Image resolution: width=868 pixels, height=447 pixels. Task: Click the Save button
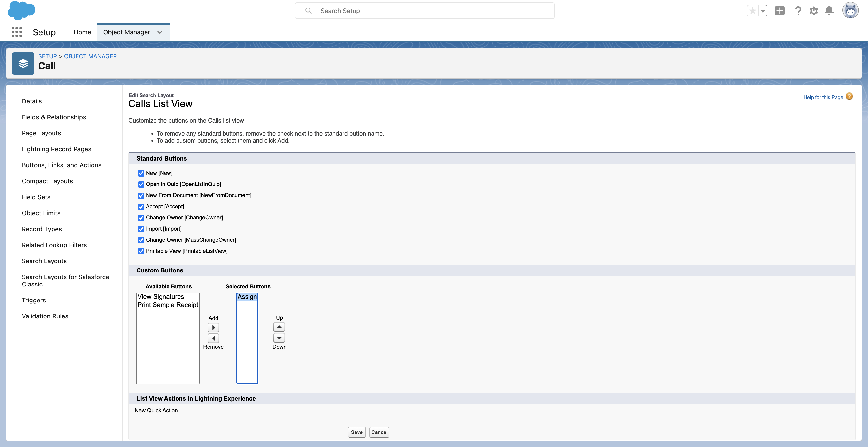coord(356,432)
